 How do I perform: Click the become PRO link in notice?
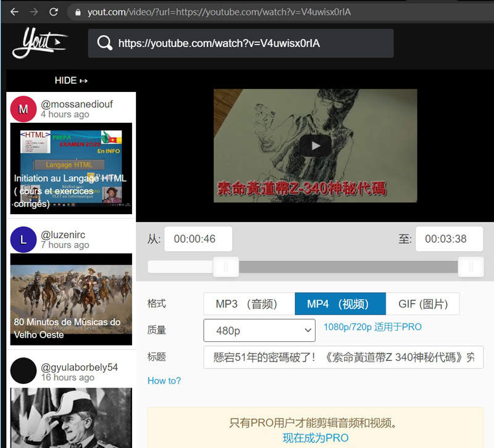pyautogui.click(x=315, y=438)
